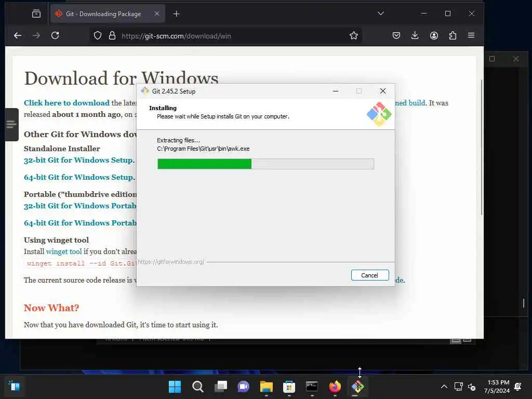Click the Firefox forward arrow
Viewport: 532px width, 399px height.
pos(36,35)
